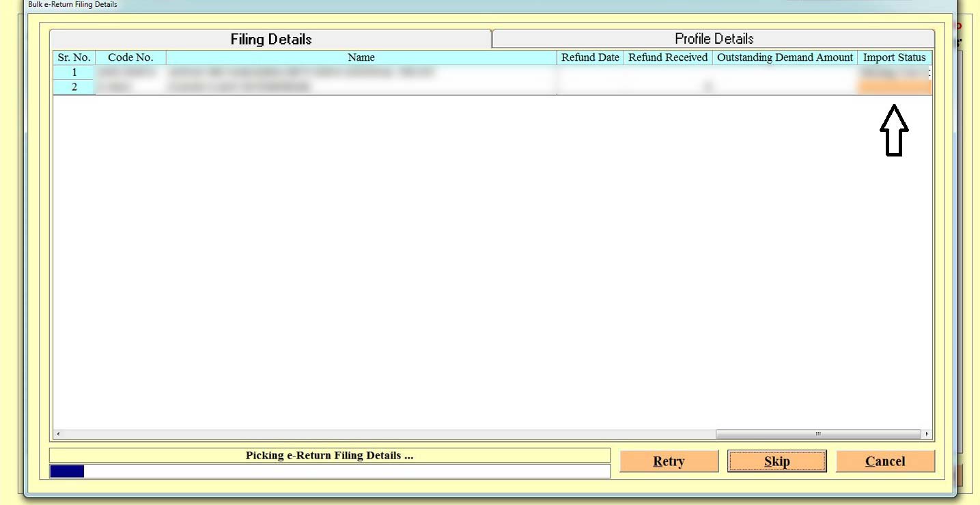Click the orange Import Status cell in row 2
The height and width of the screenshot is (505, 980).
point(895,87)
